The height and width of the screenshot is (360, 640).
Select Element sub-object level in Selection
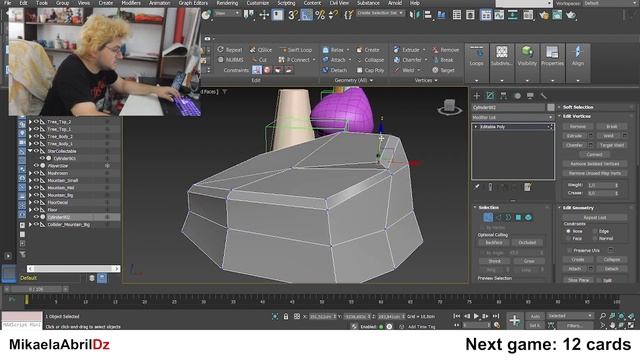coord(529,218)
